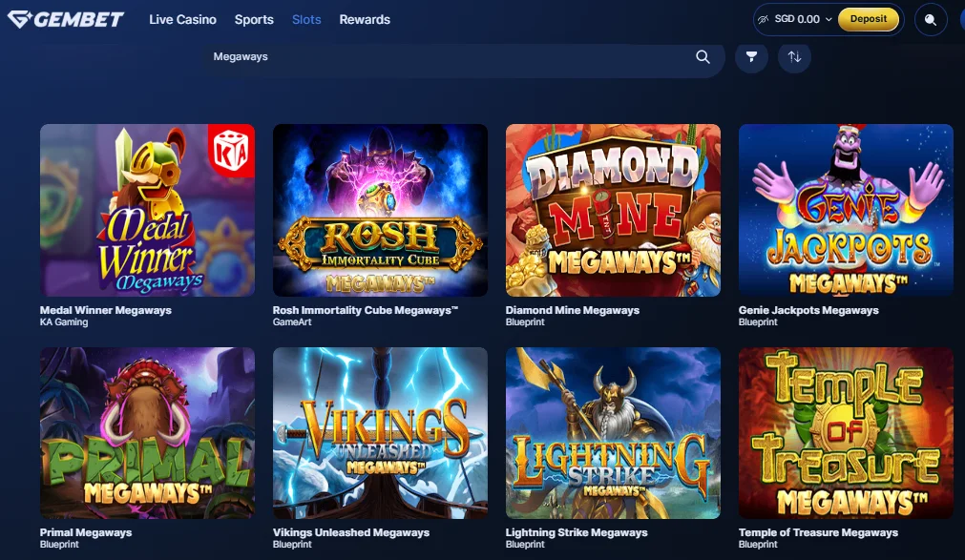This screenshot has height=560, width=965.
Task: Click the KA dice badge on Medal Winner
Action: pyautogui.click(x=231, y=151)
